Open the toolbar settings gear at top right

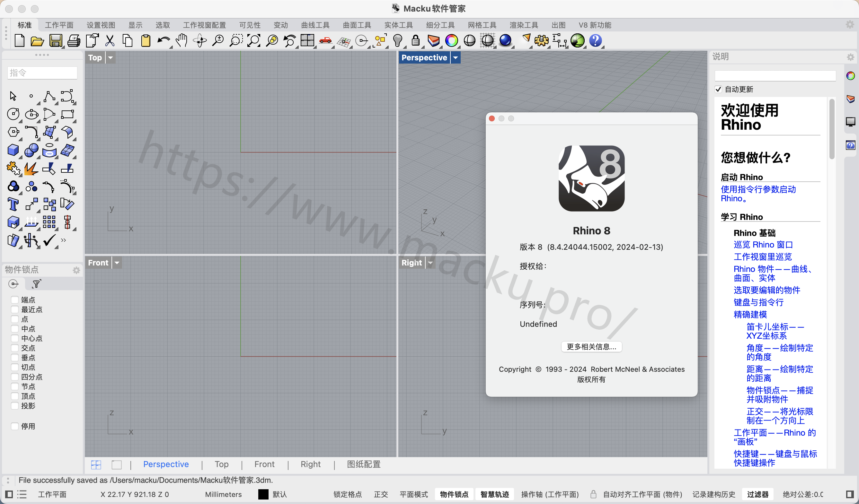point(850,24)
